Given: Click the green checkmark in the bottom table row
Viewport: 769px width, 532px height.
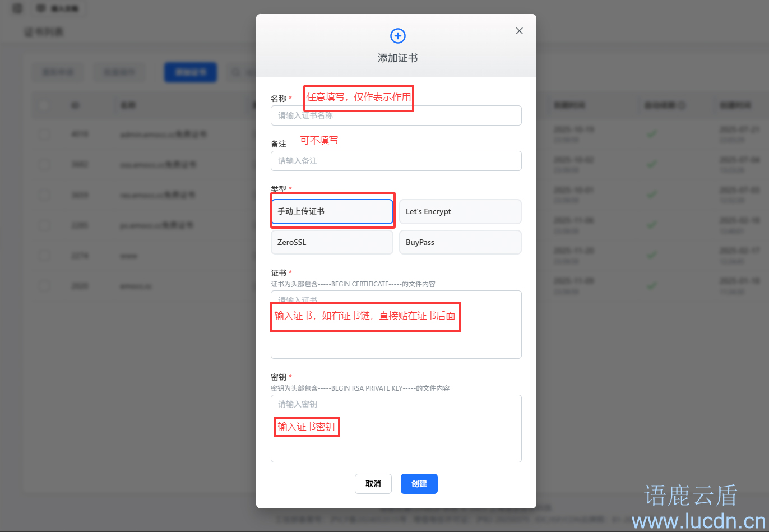Looking at the screenshot, I should pos(651,286).
